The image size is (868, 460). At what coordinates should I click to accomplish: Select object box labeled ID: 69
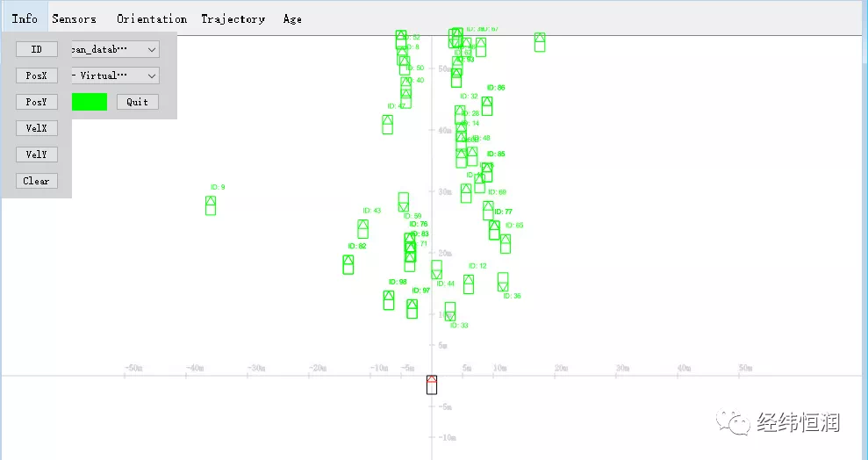(x=488, y=211)
